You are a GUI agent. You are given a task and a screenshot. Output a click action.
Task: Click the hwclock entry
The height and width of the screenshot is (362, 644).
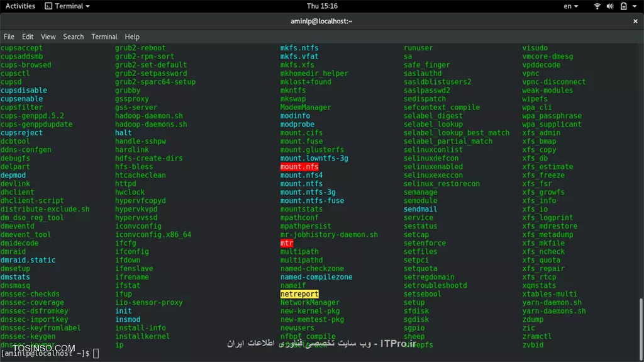130,192
